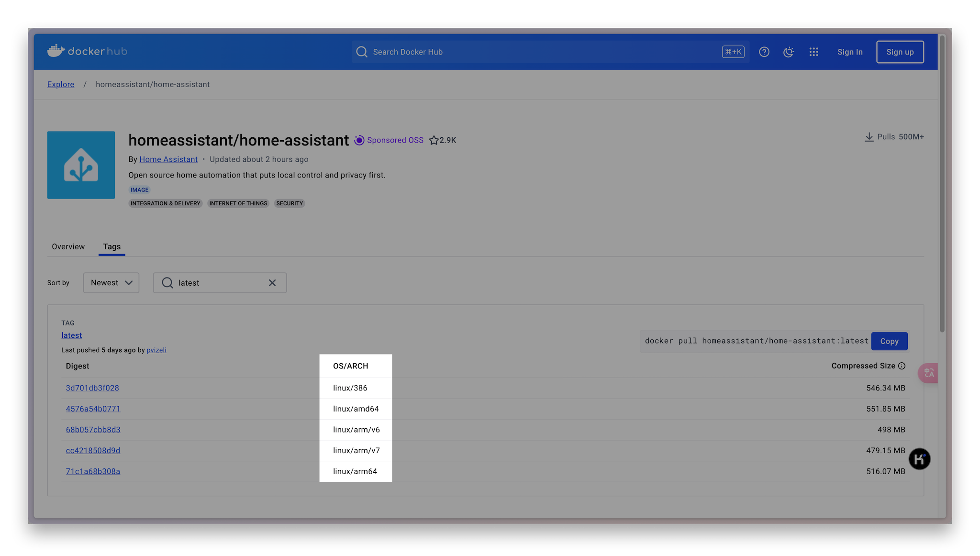Click the Home Assistant logo thumbnail
The image size is (980, 556).
(81, 165)
